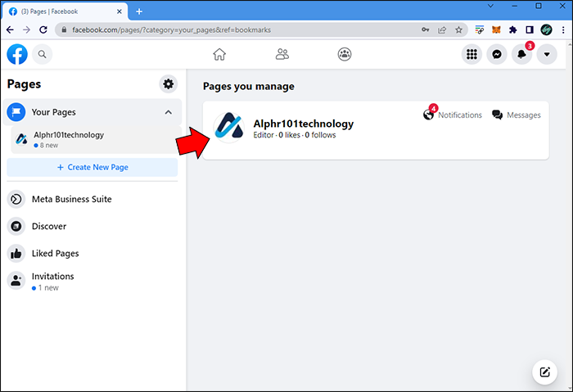The image size is (573, 392).
Task: Collapse the Your Pages section chevron
Action: click(x=168, y=112)
